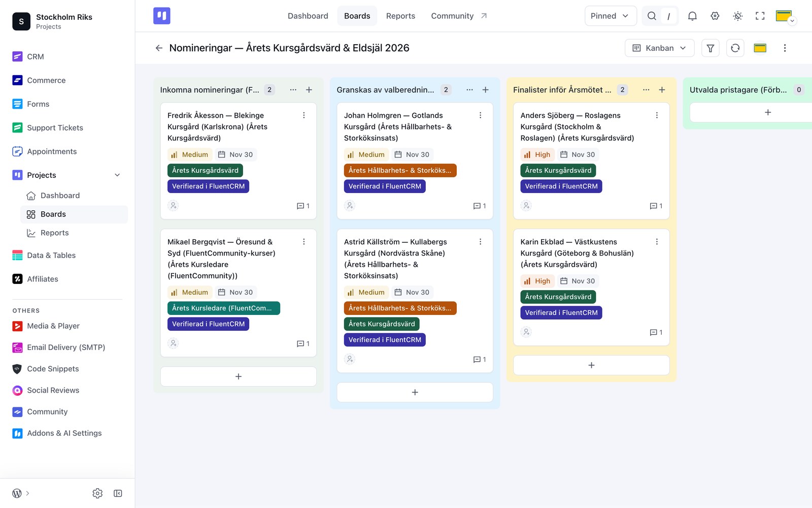This screenshot has height=508, width=812.
Task: Click Nov 30 date on Astrid Källström card
Action: click(x=412, y=292)
